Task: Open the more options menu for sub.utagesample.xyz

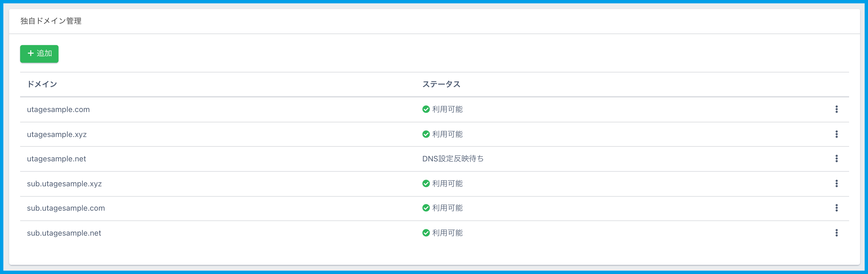Action: [x=836, y=184]
